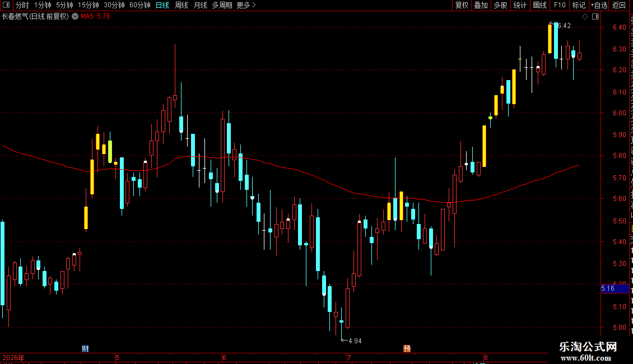The height and width of the screenshot is (364, 633).
Task: Click the 叠加 overlay button
Action: [x=481, y=5]
